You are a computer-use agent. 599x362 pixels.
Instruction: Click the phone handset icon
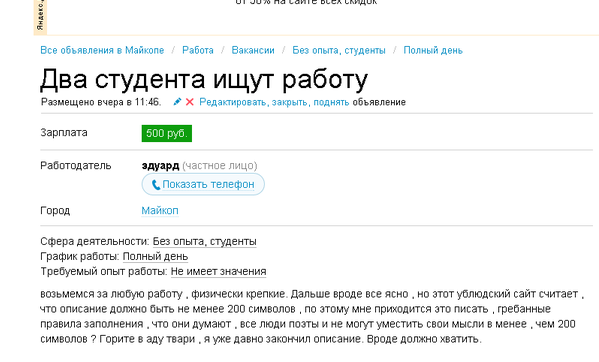[x=155, y=185]
